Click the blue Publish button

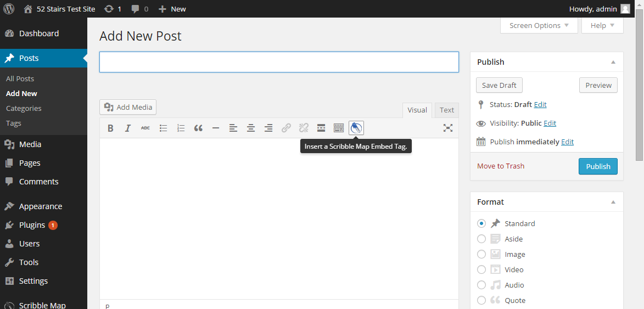point(598,166)
